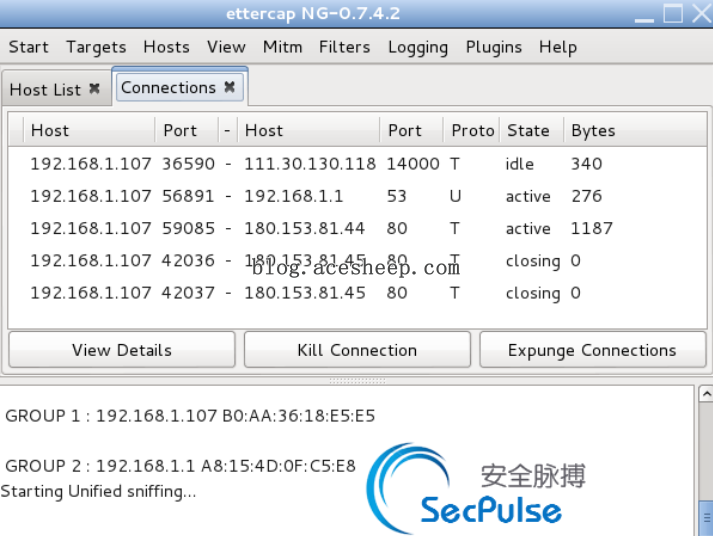Click the 276 bytes value

586,196
